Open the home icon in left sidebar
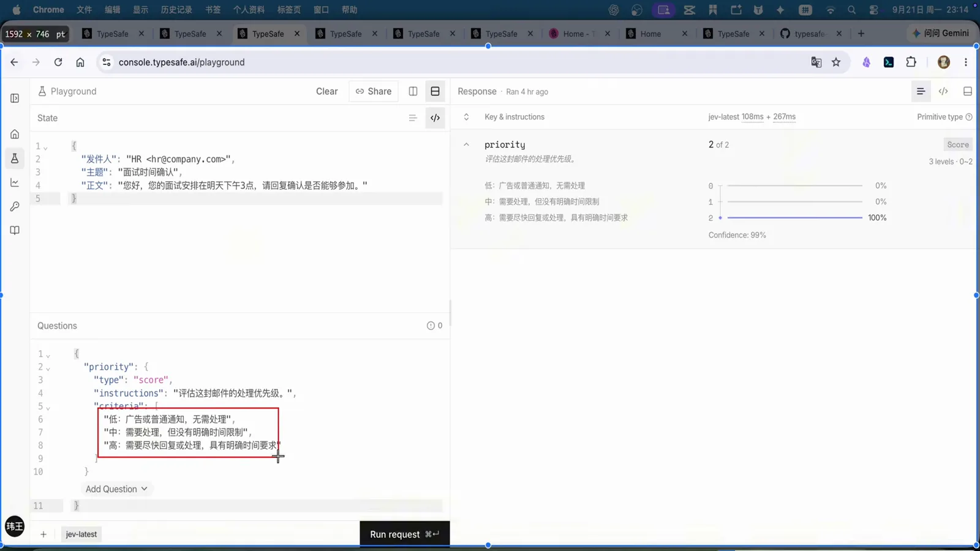The height and width of the screenshot is (551, 980). (15, 134)
